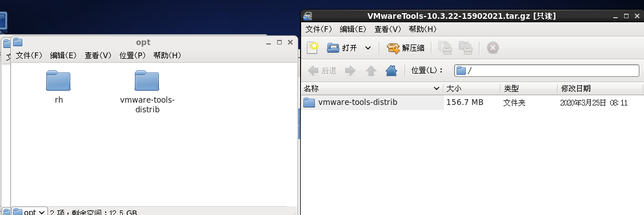Sort by the 类型 column header
Viewport: 644px width, 215px height.
[529, 88]
